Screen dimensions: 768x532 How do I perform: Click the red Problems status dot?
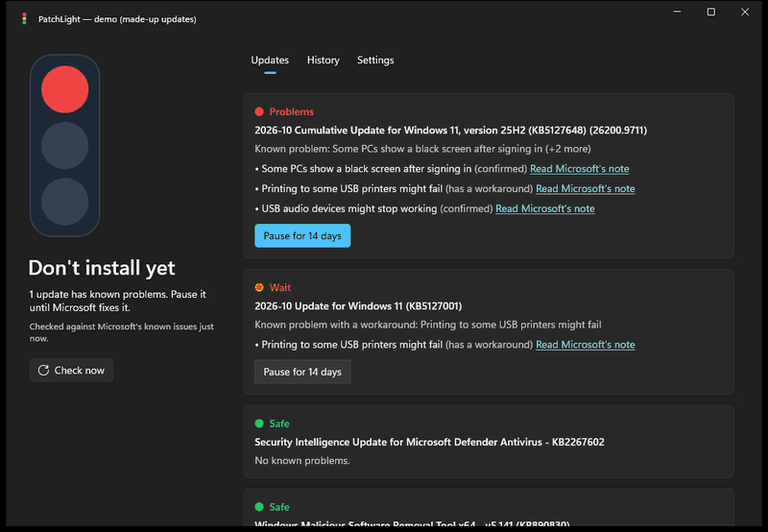click(259, 111)
